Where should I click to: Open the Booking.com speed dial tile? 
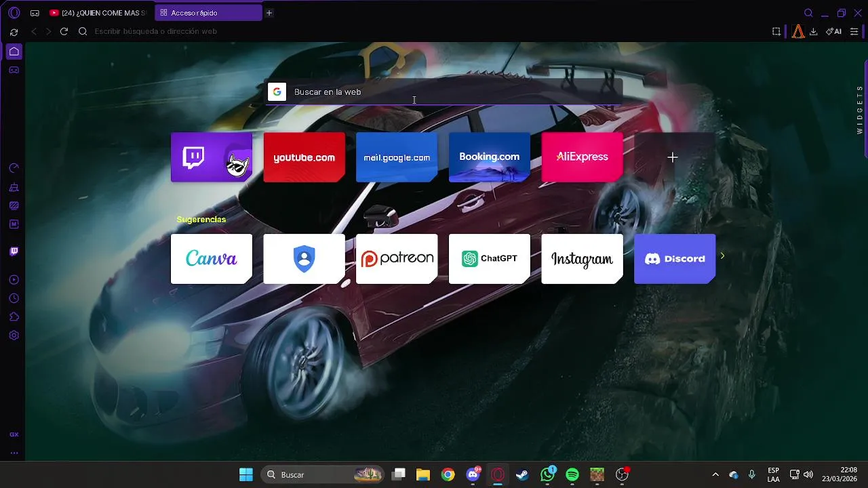click(489, 157)
